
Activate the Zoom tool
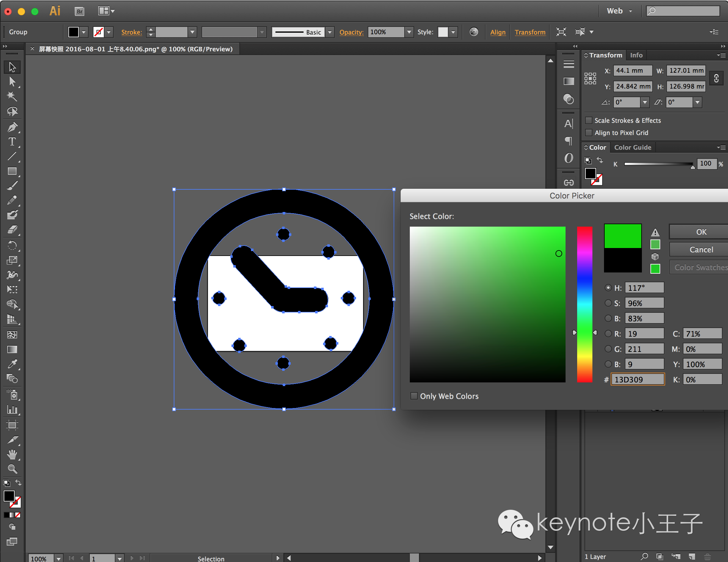tap(12, 469)
